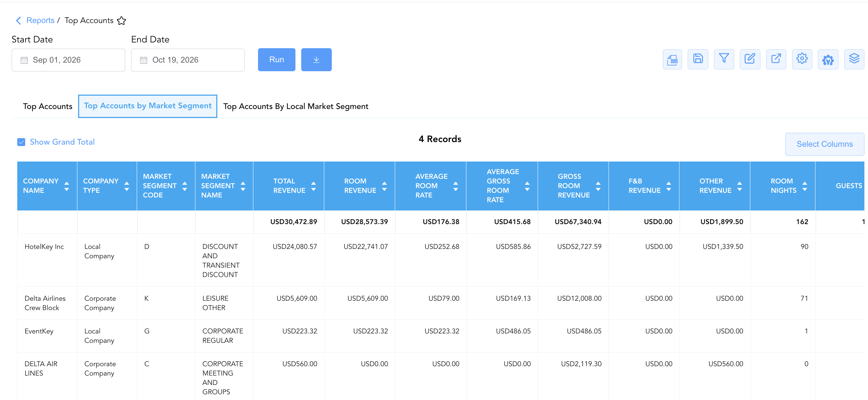Click the floppy disk save icon
868x400 pixels.
coord(698,59)
